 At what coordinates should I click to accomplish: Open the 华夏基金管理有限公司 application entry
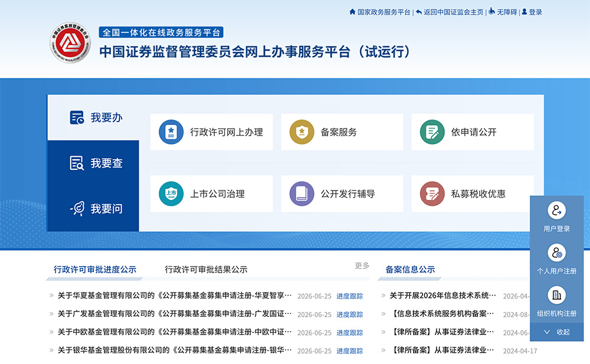click(x=175, y=296)
